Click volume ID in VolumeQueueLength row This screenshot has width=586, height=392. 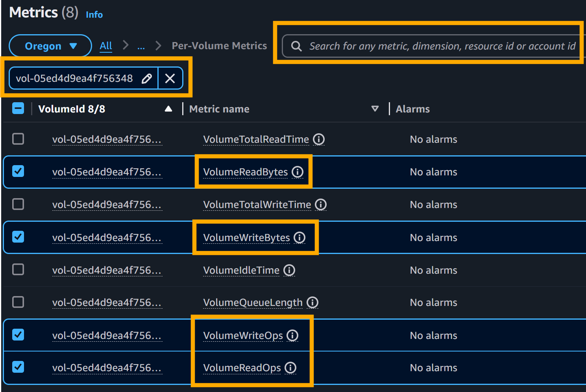pyautogui.click(x=107, y=302)
